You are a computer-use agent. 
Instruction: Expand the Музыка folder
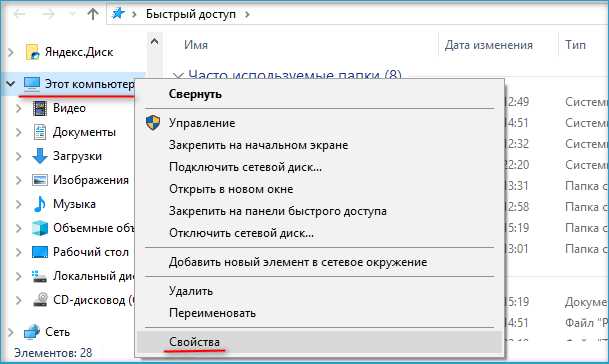click(19, 204)
